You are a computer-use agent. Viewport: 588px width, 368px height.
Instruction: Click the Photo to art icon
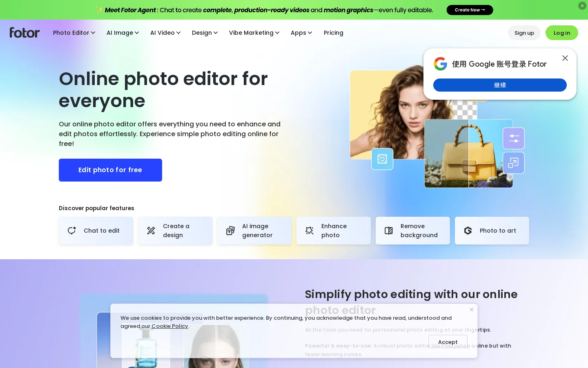coord(468,231)
